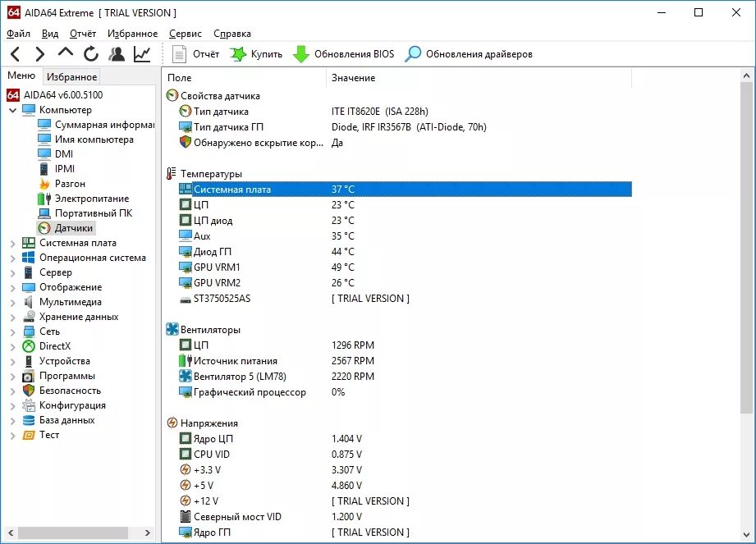
Task: Click the Температуры thermometer icon
Action: coord(172,173)
